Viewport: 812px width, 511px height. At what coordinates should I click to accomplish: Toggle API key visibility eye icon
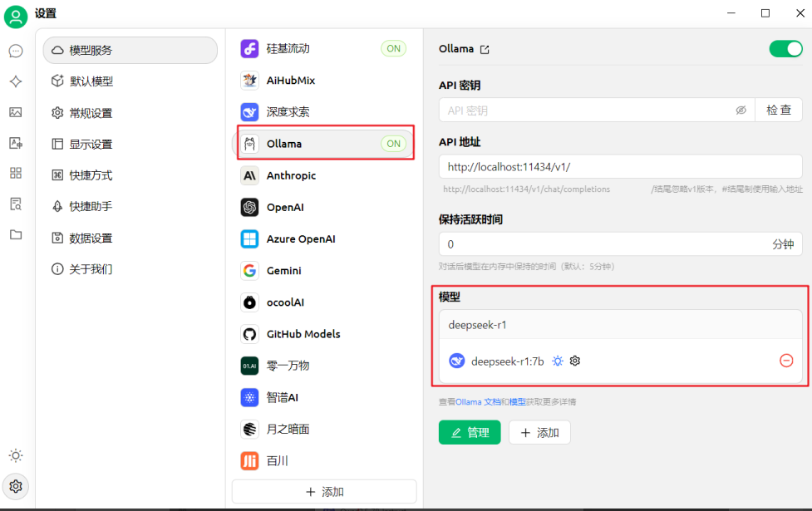(741, 111)
